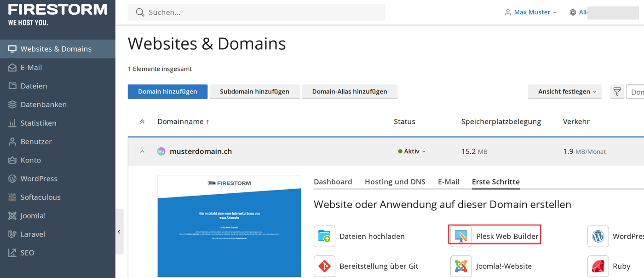Click the Dateien hochladen link
Viewport: 644px width, 278px height.
(x=372, y=237)
